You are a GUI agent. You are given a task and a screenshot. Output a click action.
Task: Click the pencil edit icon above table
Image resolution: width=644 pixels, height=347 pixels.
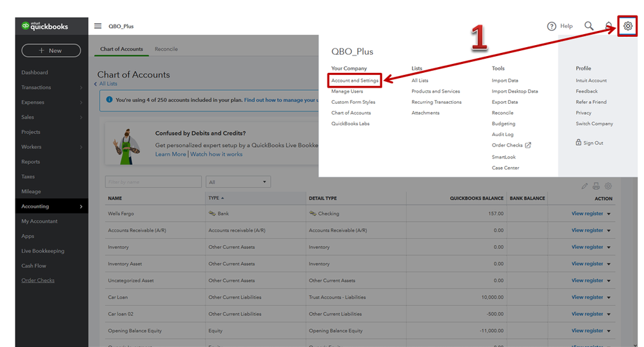585,186
